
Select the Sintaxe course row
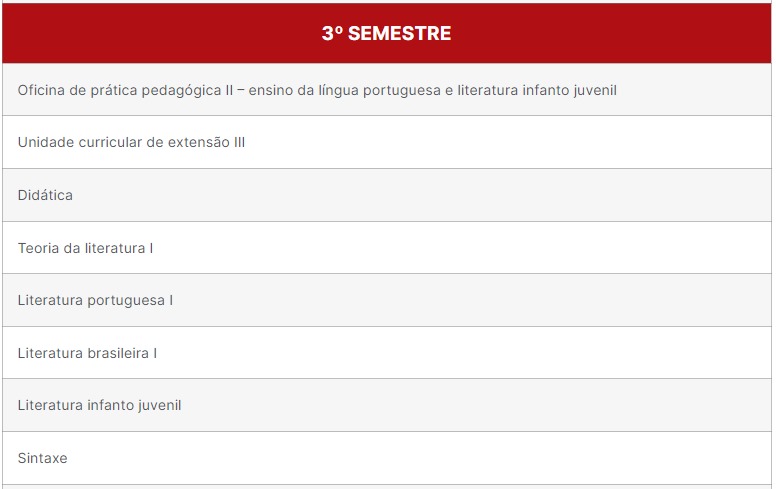(387, 458)
